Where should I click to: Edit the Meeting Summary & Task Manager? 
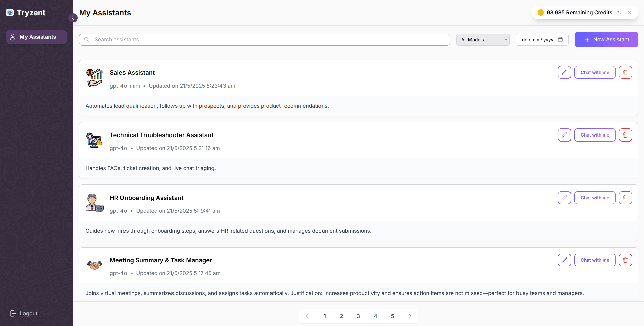564,260
